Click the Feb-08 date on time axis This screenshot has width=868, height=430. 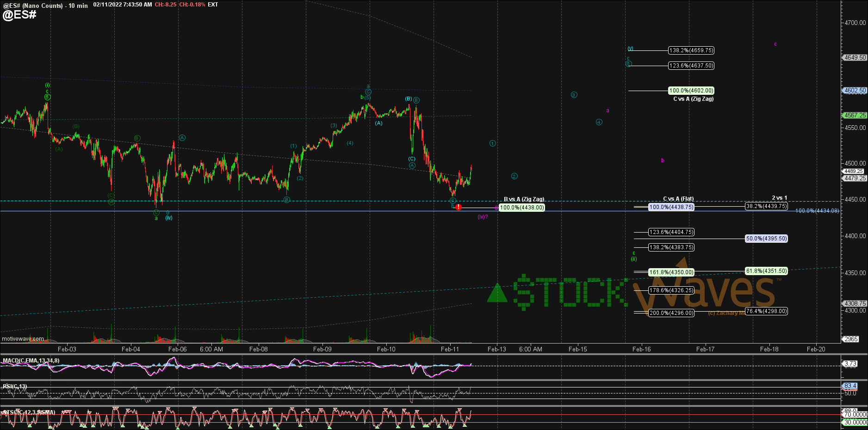pos(258,349)
